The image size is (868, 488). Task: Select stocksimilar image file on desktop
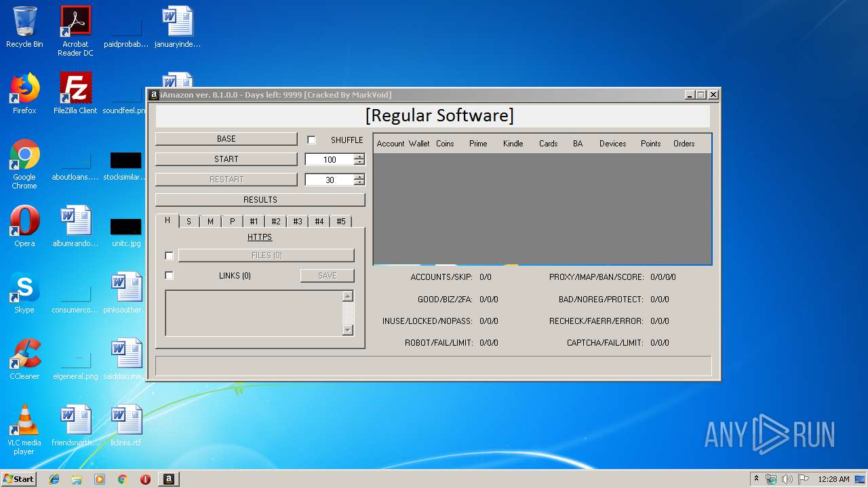(126, 167)
